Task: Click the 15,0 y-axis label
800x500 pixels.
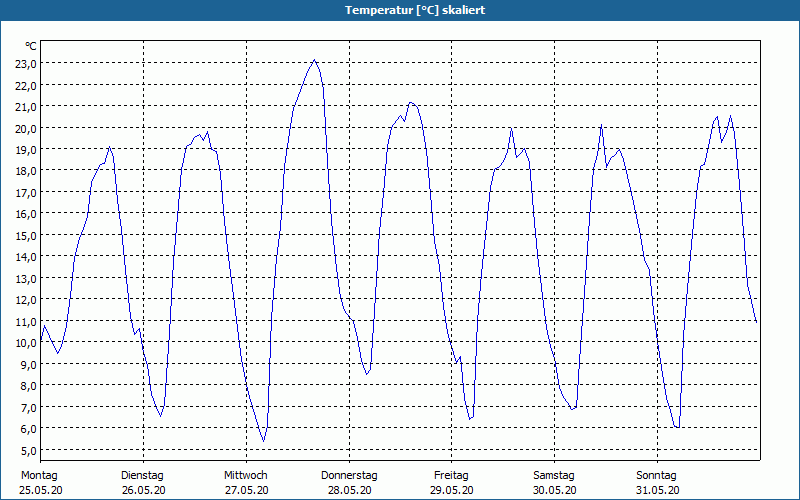Action: (27, 236)
